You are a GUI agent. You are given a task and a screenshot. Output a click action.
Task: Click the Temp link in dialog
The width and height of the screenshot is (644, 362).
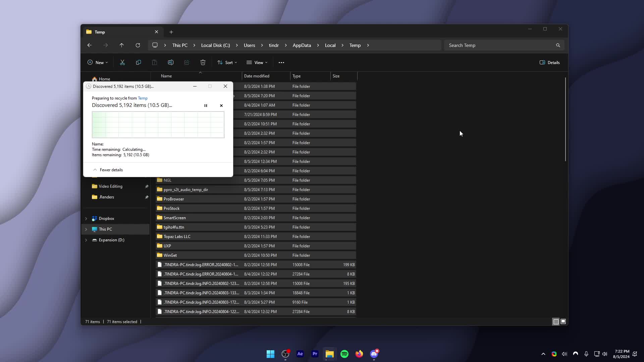pos(143,98)
